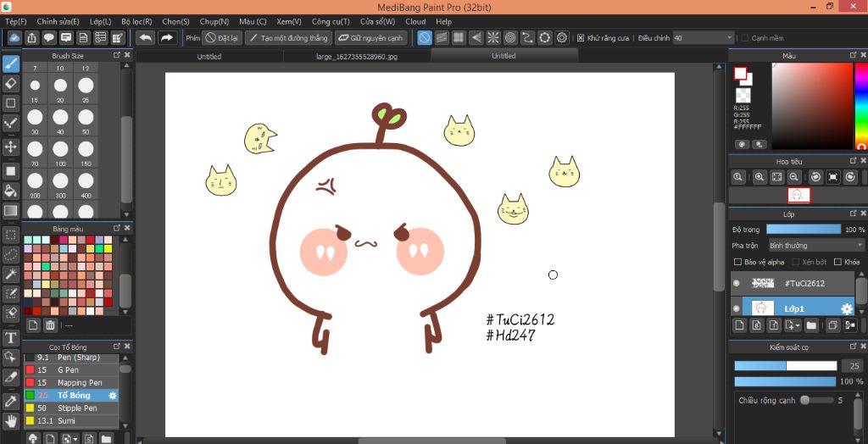Click the new layer icon in layer panel

click(x=739, y=325)
